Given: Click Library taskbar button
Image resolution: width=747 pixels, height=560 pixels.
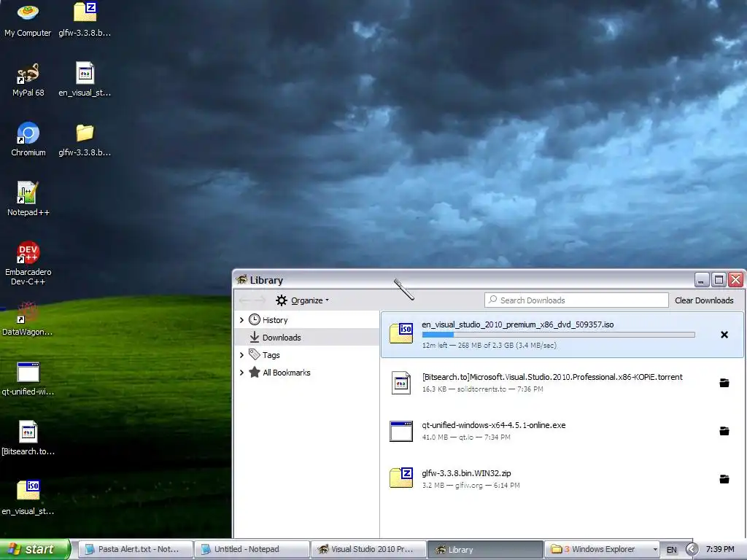Looking at the screenshot, I should coord(485,550).
